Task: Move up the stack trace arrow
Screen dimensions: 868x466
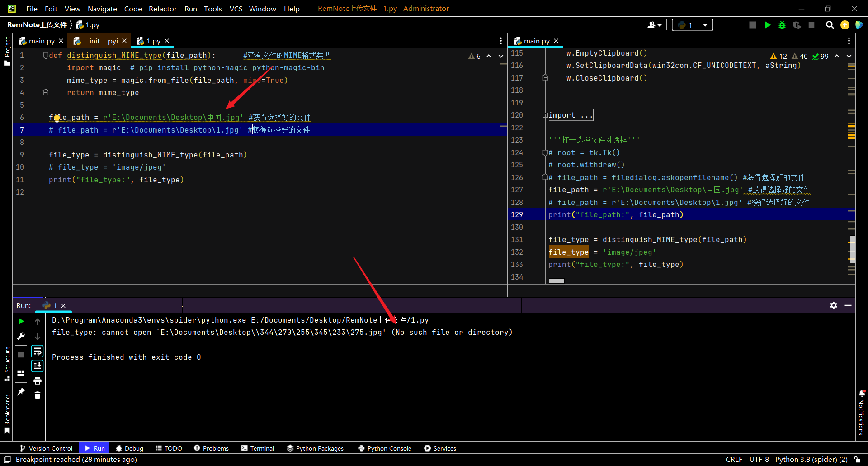Action: 38,321
